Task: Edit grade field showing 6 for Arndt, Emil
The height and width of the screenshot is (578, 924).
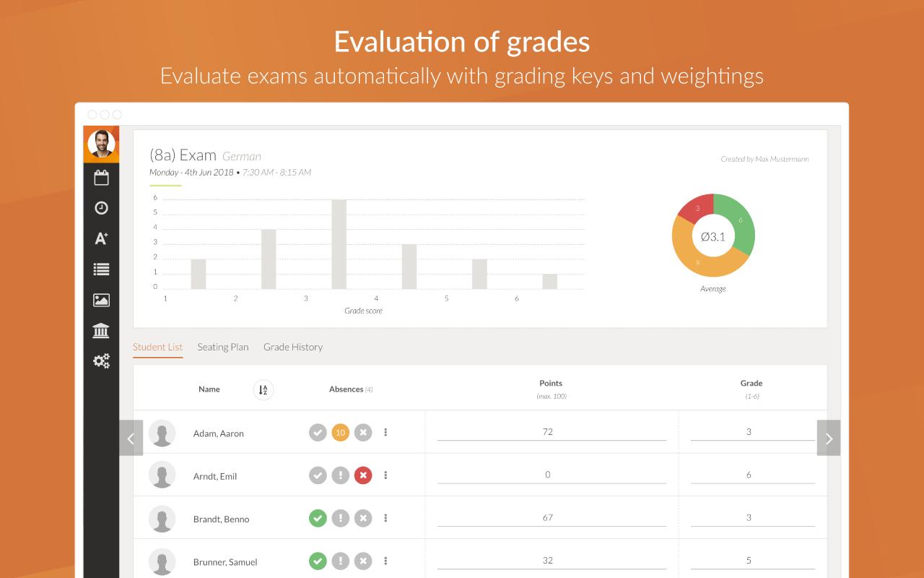Action: 753,475
